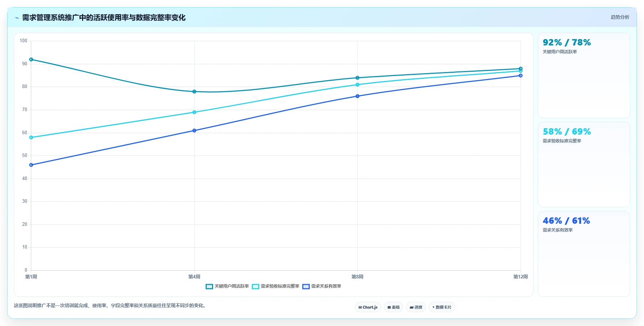Select the 第8周 point on the 需求验收标准完整率 line
Image resolution: width=644 pixels, height=326 pixels.
(x=357, y=85)
